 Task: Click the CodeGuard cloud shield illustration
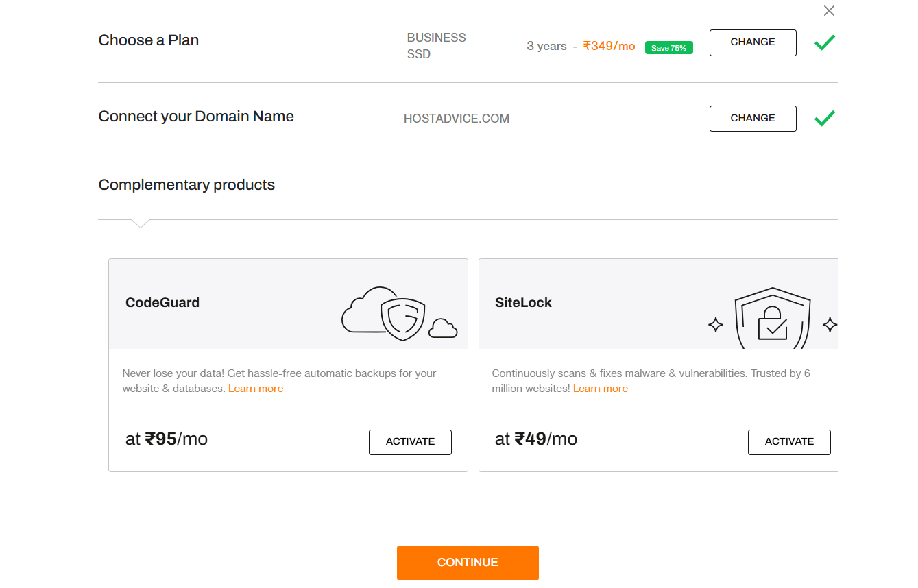click(400, 314)
